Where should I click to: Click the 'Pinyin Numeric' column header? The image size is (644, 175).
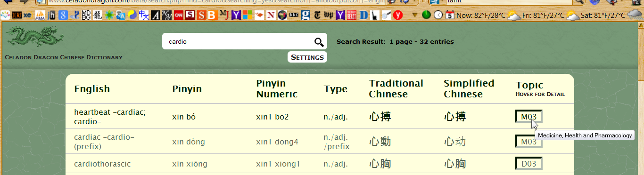(x=277, y=88)
